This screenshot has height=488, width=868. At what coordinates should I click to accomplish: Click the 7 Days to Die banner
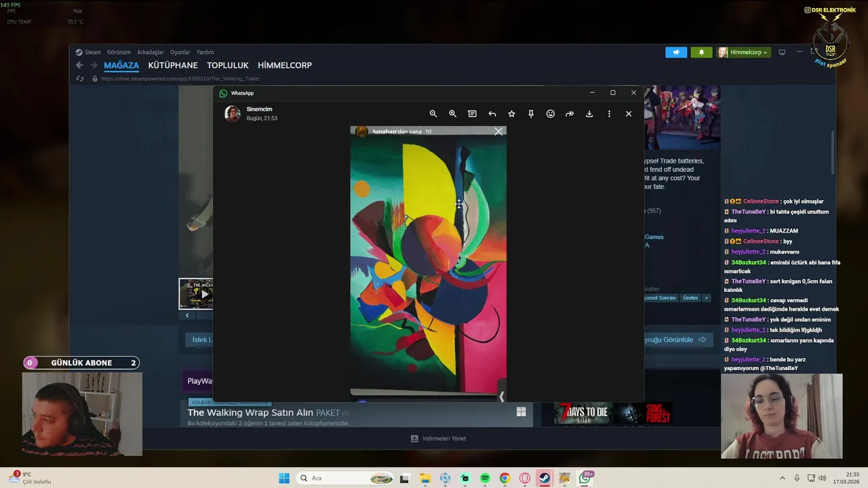[x=584, y=414]
